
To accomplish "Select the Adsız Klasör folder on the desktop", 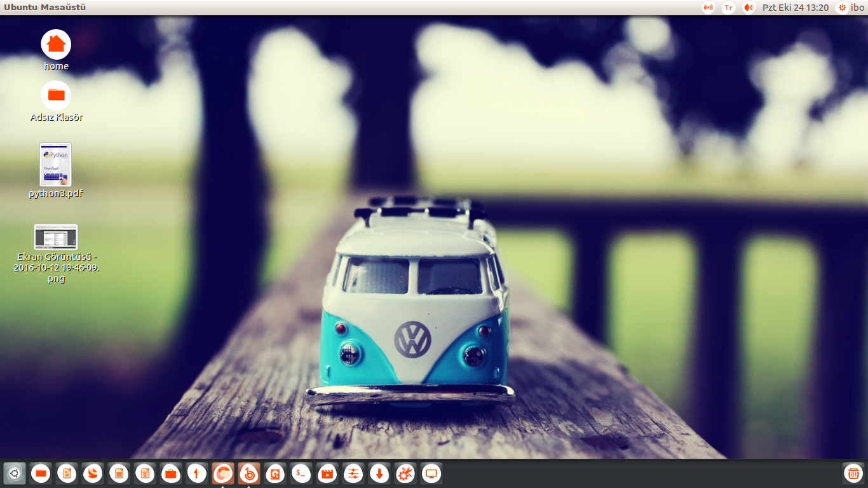I will (x=56, y=95).
